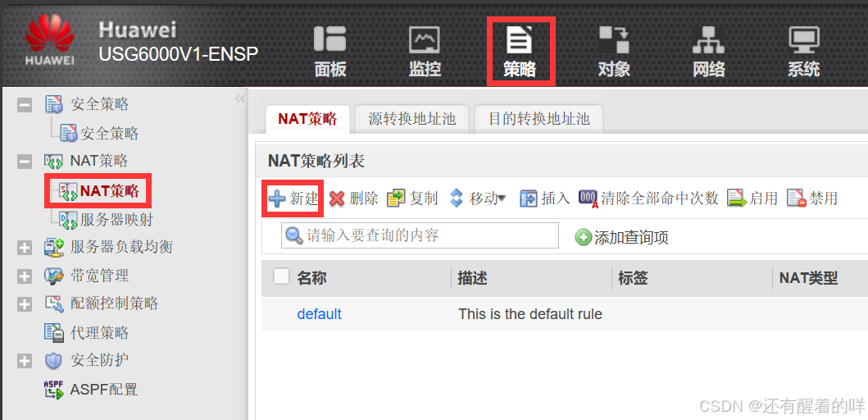
Task: Click the NAT策略列表 panel title
Action: click(316, 162)
